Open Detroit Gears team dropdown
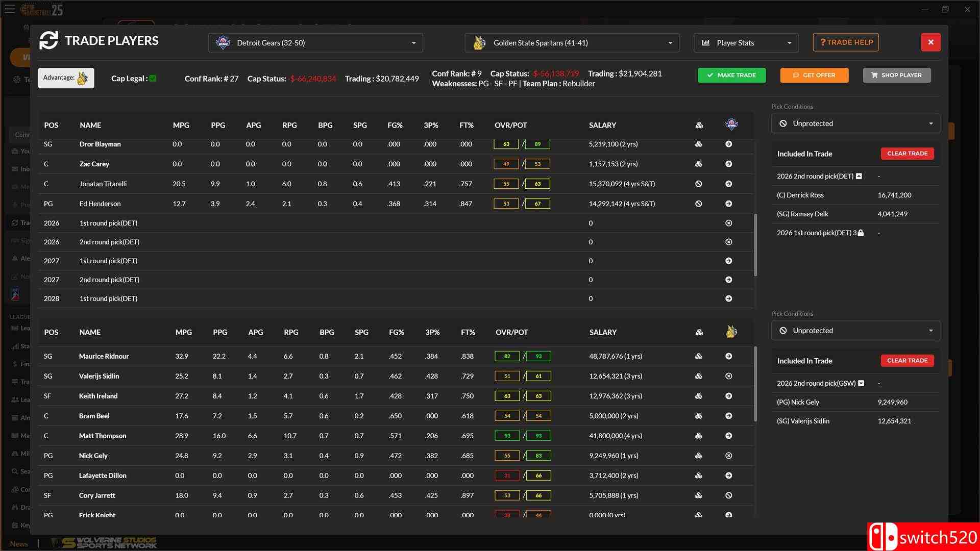The width and height of the screenshot is (980, 551). click(315, 43)
